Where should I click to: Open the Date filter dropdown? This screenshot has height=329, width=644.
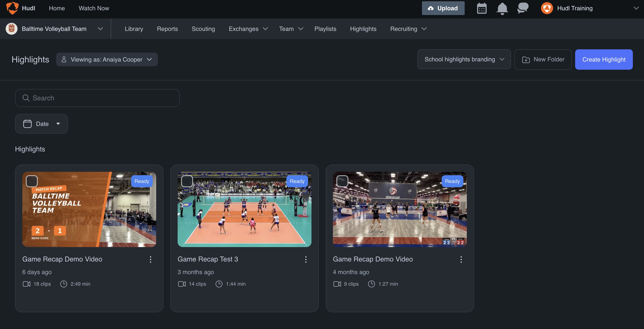tap(41, 124)
